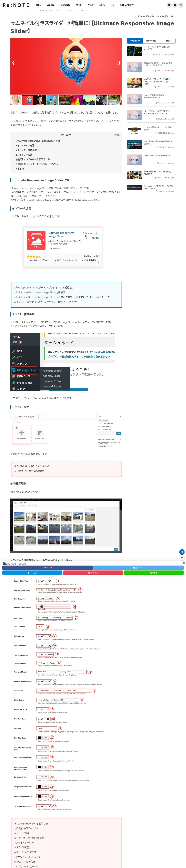Open the ペット menu item
The width and height of the screenshot is (186, 868).
coord(78,5)
